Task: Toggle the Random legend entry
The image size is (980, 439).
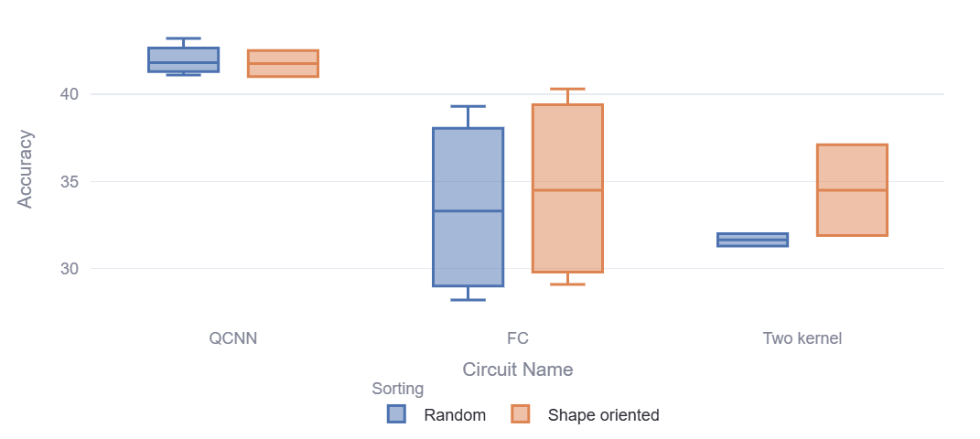Action: [454, 415]
